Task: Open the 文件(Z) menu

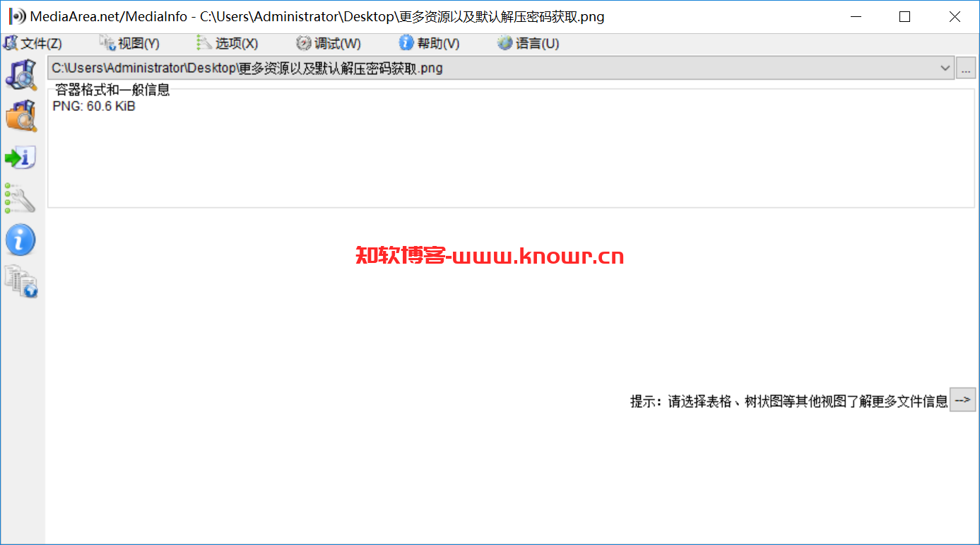Action: pos(33,44)
